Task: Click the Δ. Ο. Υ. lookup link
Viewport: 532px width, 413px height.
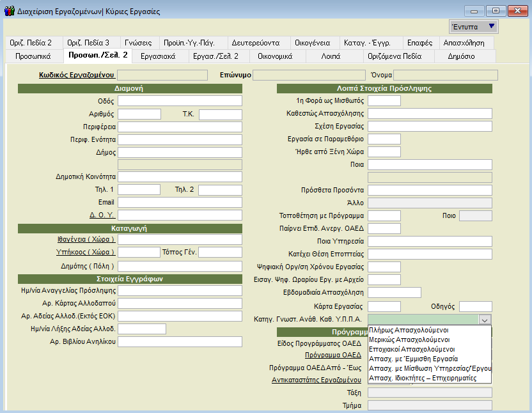Action: point(101,215)
